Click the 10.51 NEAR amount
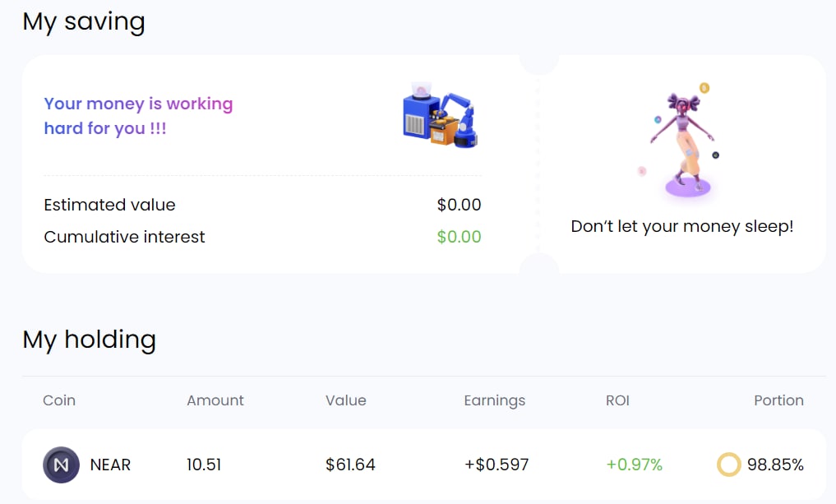The width and height of the screenshot is (836, 504). click(204, 465)
